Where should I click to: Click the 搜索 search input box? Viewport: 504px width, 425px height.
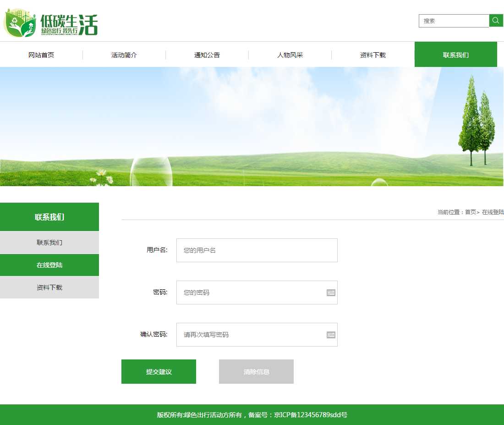pyautogui.click(x=454, y=21)
